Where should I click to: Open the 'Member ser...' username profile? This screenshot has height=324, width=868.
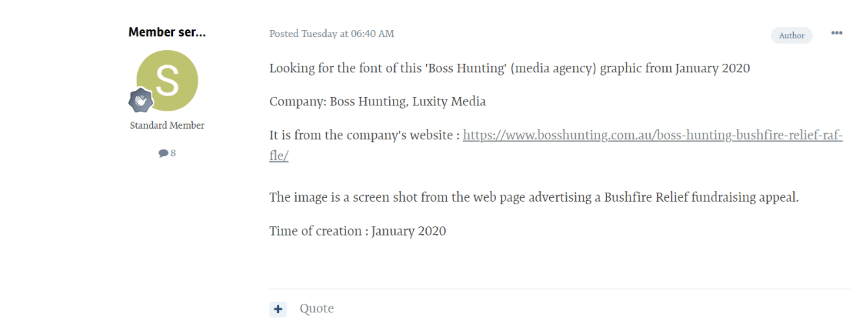[167, 32]
